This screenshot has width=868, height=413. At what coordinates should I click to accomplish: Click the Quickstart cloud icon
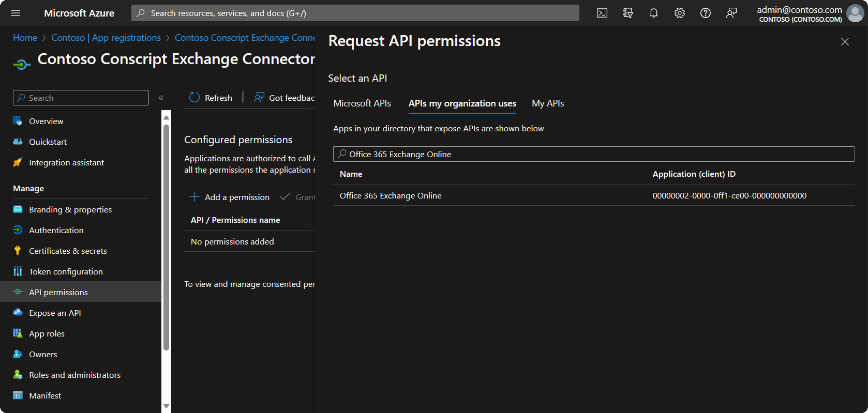[x=18, y=142]
